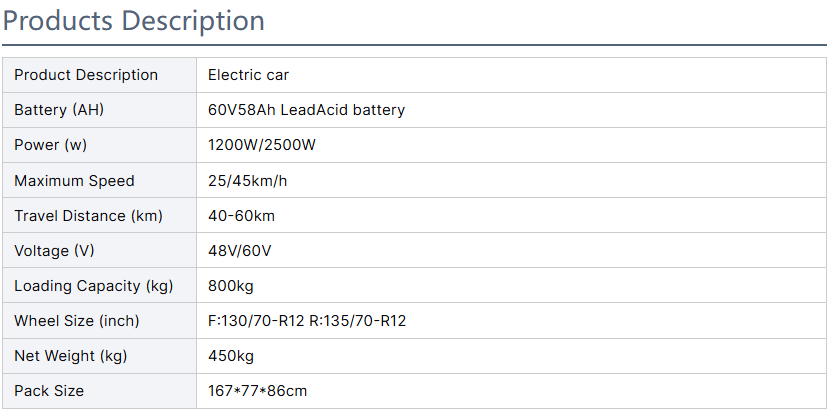Select the Net Weight (kg) label

pos(71,356)
